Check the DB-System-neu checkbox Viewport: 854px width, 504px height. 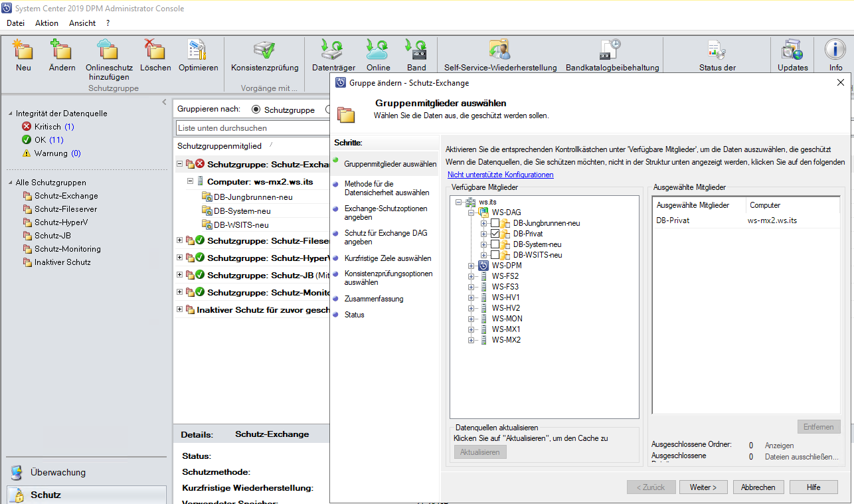coord(495,244)
